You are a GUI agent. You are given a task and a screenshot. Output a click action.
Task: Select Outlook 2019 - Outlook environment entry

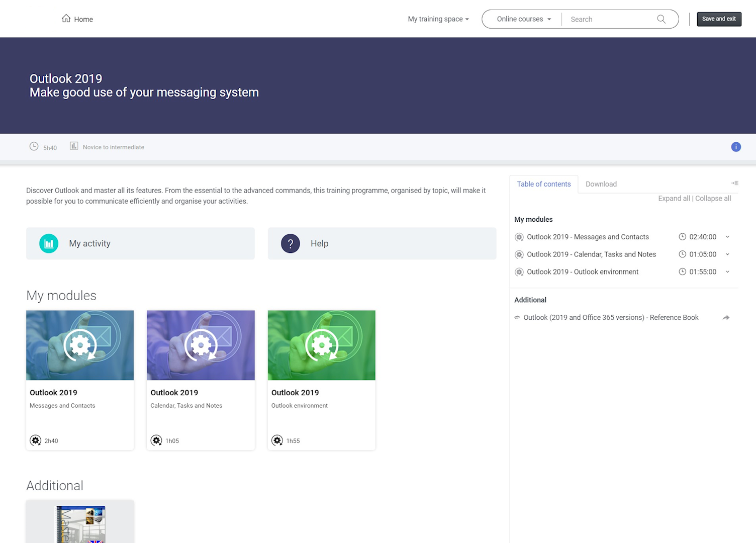tap(583, 272)
